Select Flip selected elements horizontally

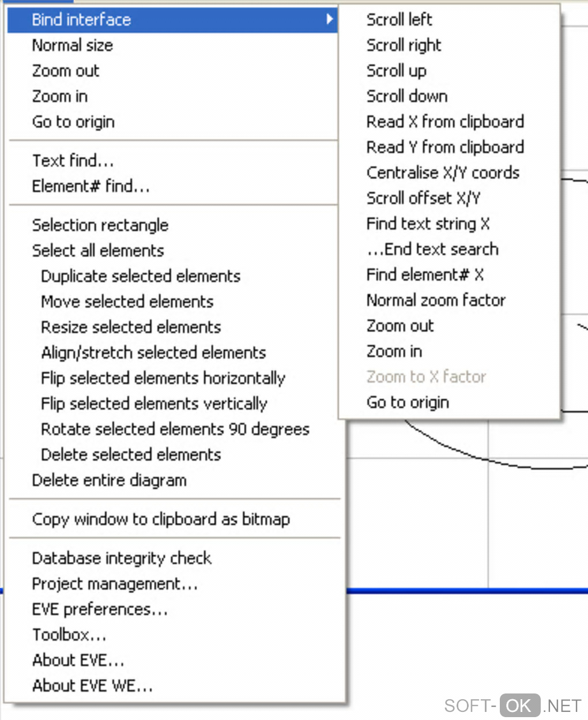coord(163,378)
